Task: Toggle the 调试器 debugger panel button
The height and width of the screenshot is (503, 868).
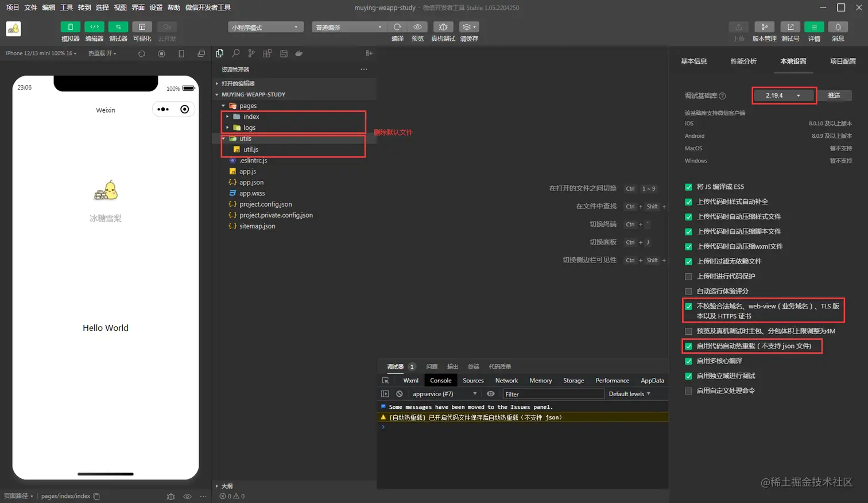Action: [x=118, y=27]
